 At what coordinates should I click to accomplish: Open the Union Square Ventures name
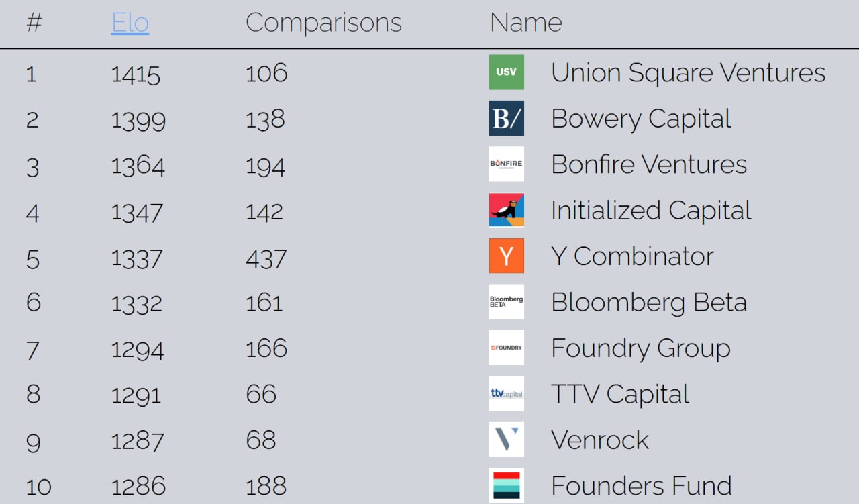tap(688, 72)
